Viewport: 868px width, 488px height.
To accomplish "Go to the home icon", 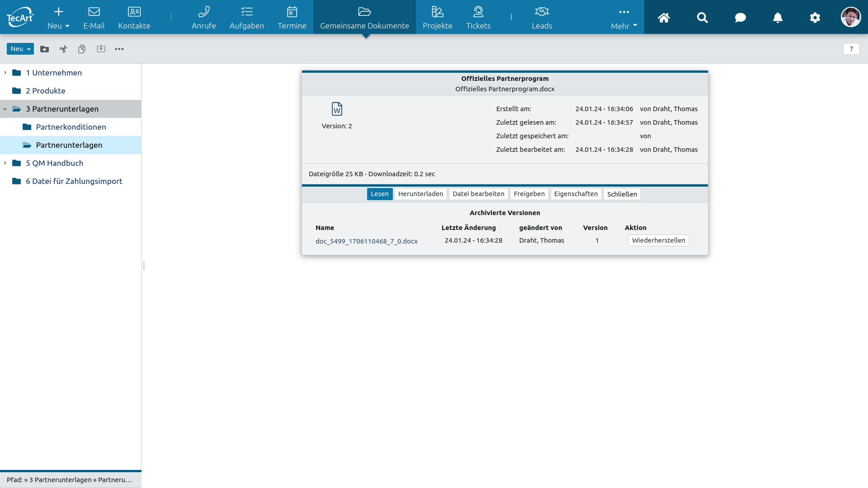I will tap(664, 18).
